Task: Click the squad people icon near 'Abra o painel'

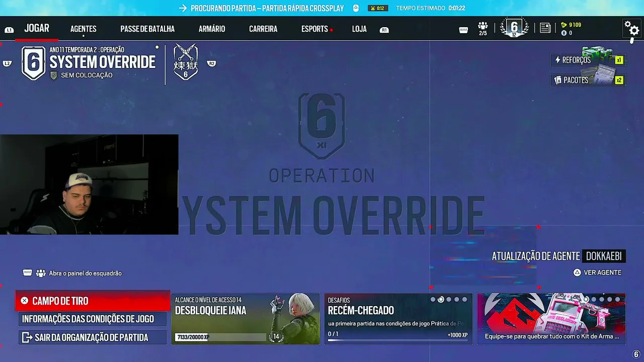Action: coord(41,273)
